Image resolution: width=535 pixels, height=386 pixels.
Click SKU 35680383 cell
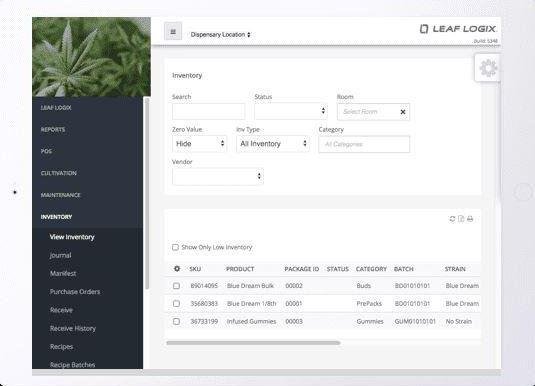point(204,303)
